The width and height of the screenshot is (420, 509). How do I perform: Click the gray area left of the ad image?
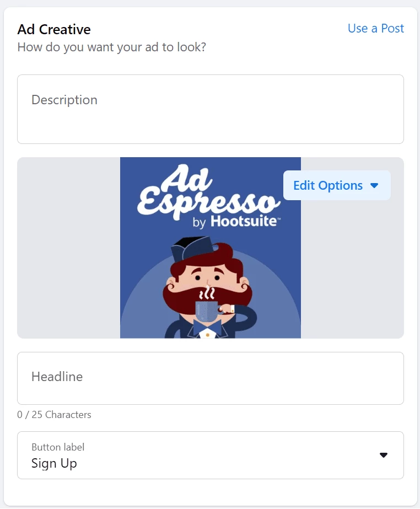pyautogui.click(x=68, y=248)
